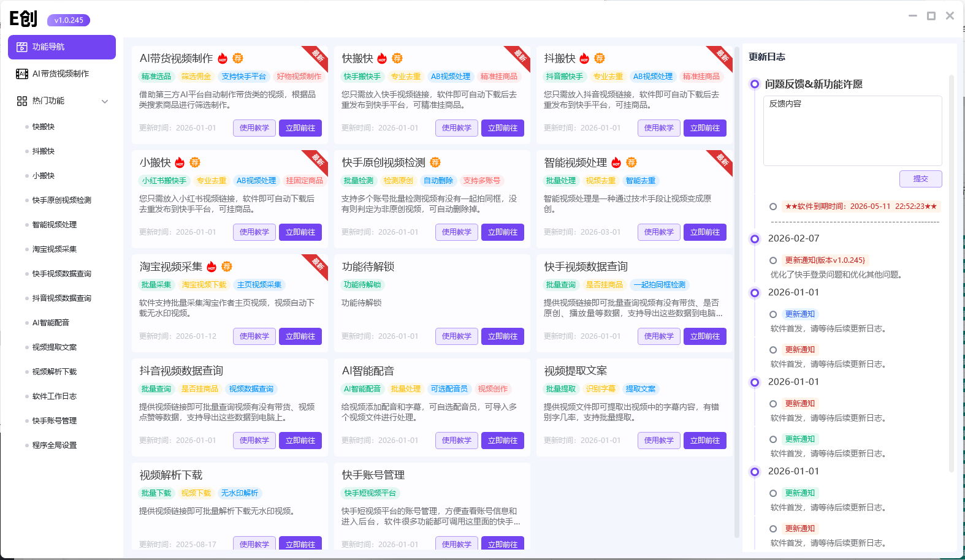Submit feedback with 提交 button

tap(921, 179)
